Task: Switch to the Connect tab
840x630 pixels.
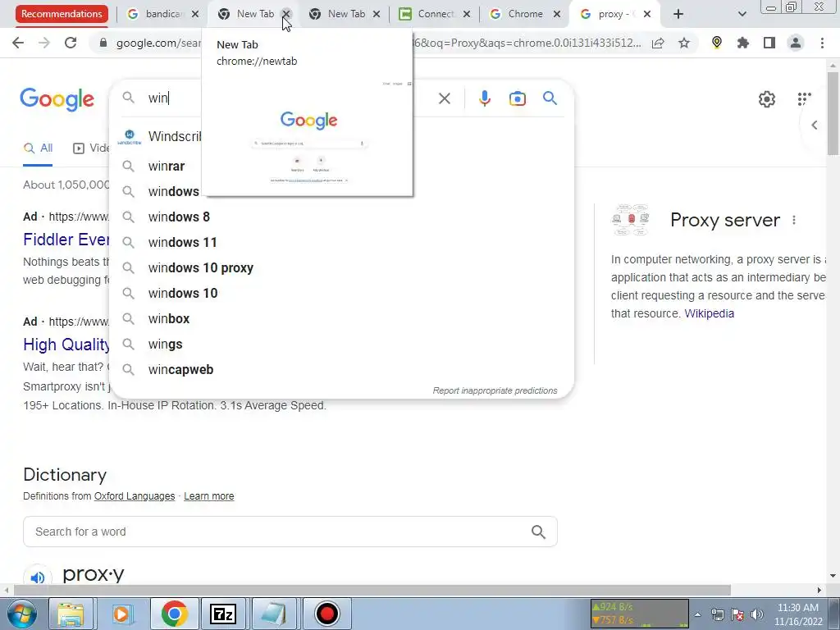Action: pyautogui.click(x=435, y=14)
